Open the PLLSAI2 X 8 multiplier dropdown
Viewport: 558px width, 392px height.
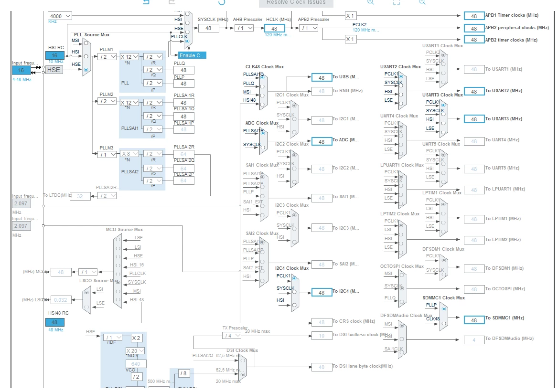(x=129, y=154)
